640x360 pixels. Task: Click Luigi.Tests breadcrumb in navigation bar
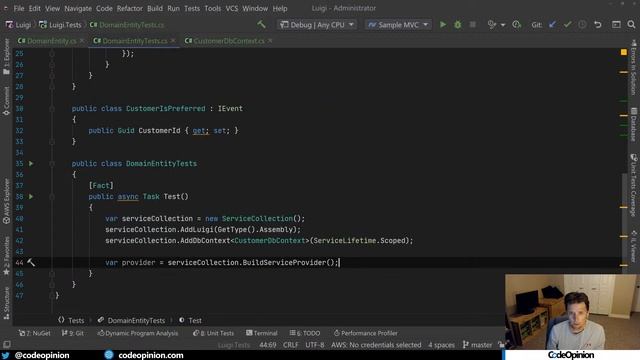60,25
